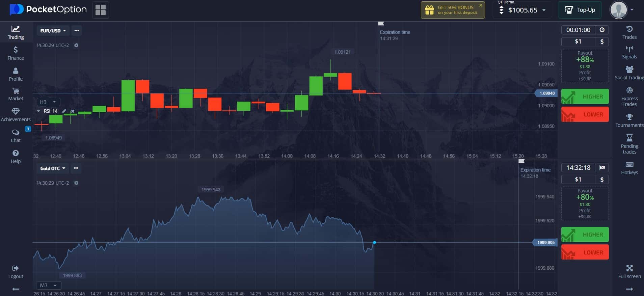This screenshot has height=296, width=644.
Task: Toggle the Gold OTC expiration flag mode
Action: point(602,168)
